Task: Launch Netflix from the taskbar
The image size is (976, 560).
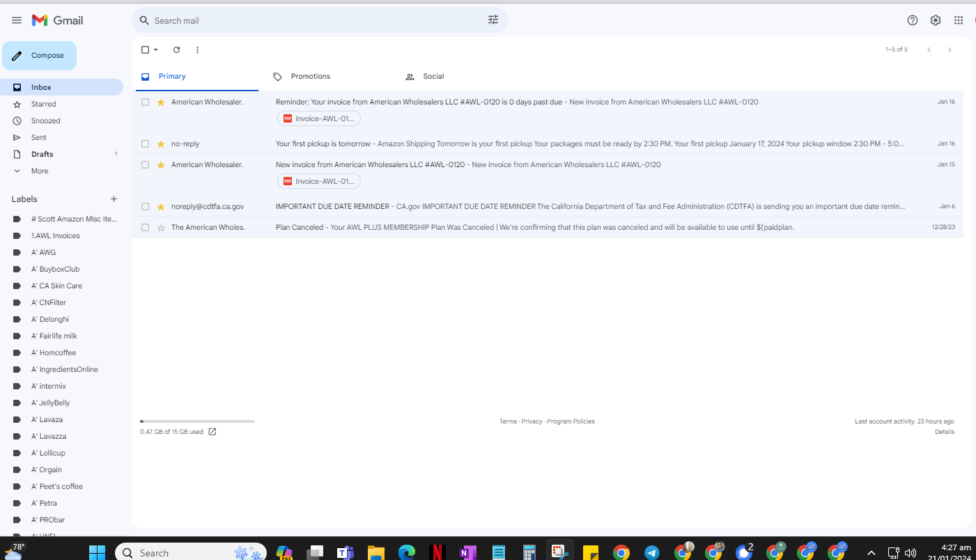Action: point(437,552)
